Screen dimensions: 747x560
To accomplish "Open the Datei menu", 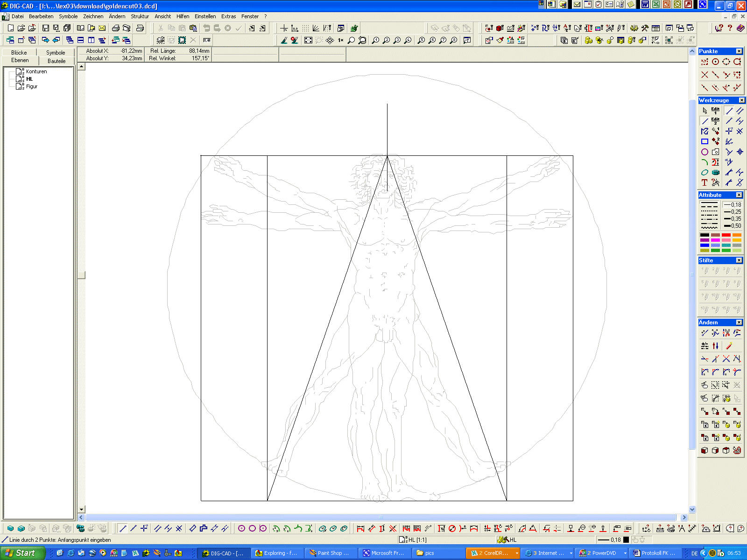I will pyautogui.click(x=18, y=16).
